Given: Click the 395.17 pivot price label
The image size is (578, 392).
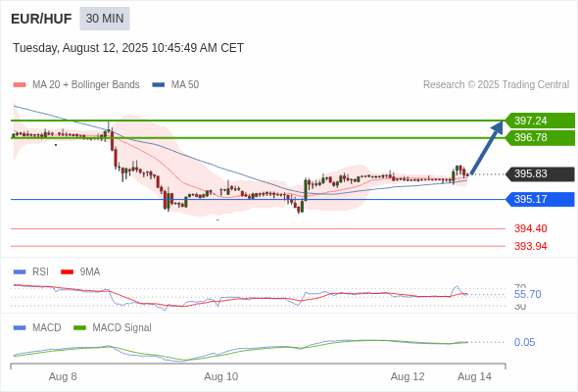Looking at the screenshot, I should click(540, 199).
